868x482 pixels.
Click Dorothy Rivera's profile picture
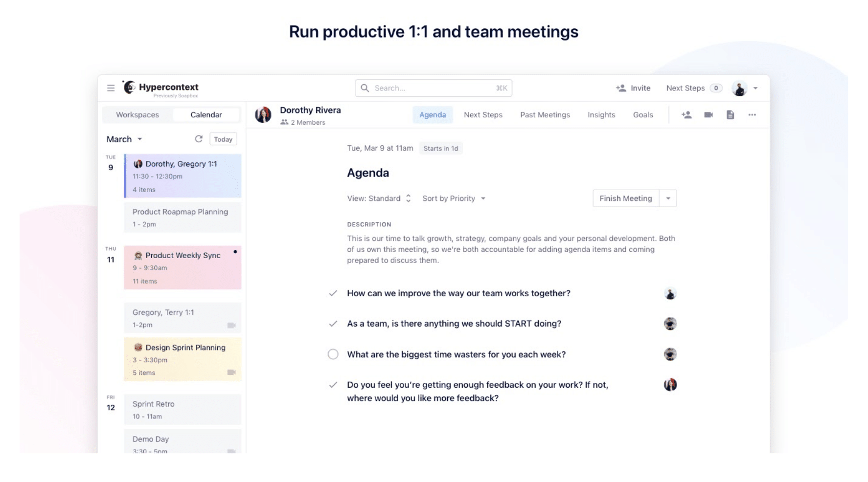263,115
